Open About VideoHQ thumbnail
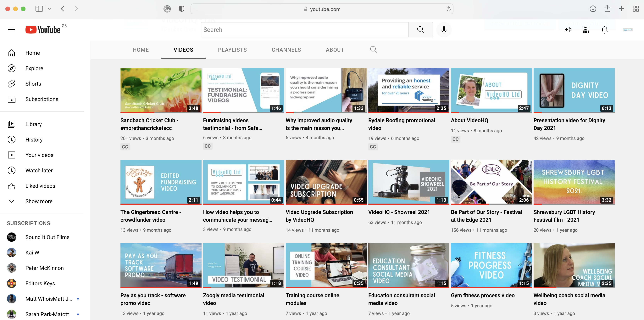This screenshot has height=320, width=644. [491, 91]
